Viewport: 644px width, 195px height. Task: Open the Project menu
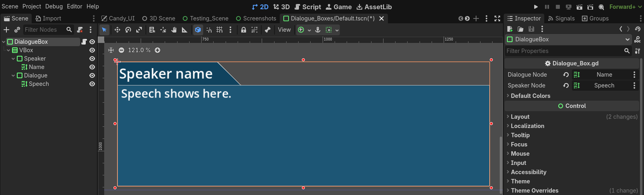tap(32, 6)
